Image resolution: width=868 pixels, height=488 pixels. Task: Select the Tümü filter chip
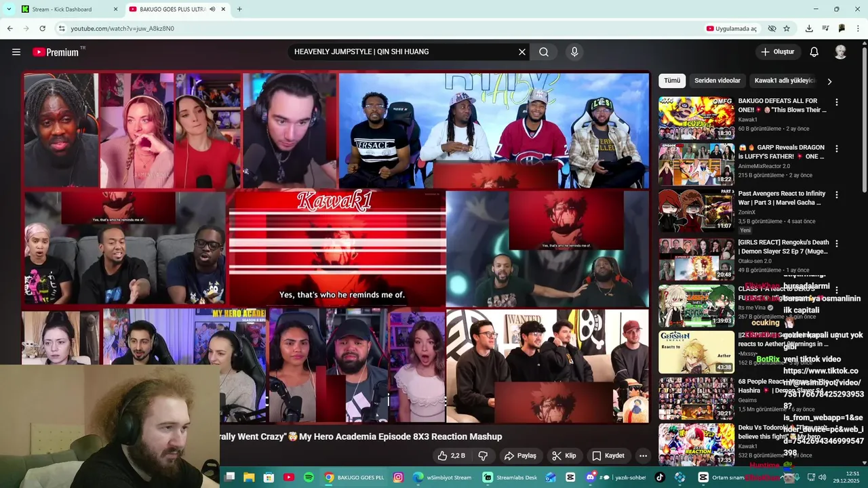click(x=672, y=81)
